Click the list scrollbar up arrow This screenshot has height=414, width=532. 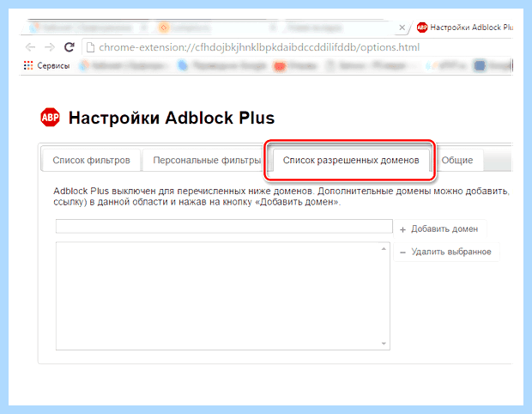pyautogui.click(x=384, y=249)
